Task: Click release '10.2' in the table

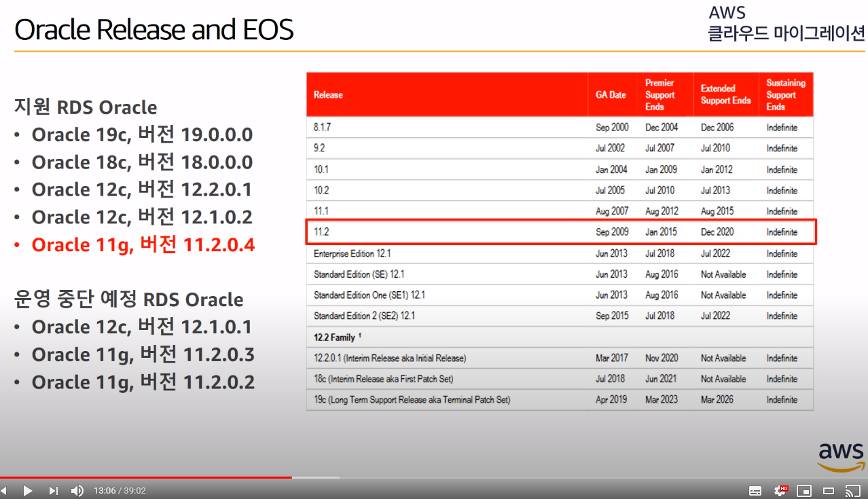Action: pyautogui.click(x=321, y=190)
